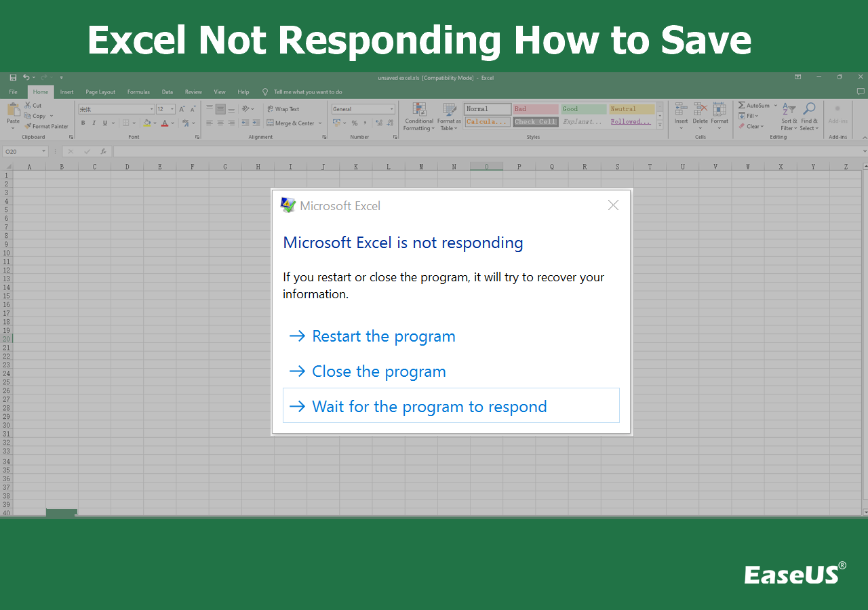
Task: Toggle Italic formatting
Action: coord(93,123)
